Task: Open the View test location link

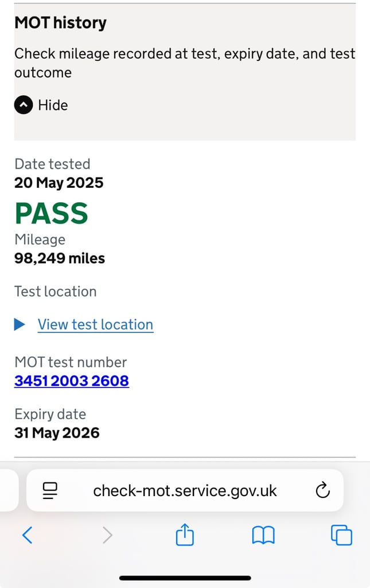Action: pyautogui.click(x=95, y=324)
